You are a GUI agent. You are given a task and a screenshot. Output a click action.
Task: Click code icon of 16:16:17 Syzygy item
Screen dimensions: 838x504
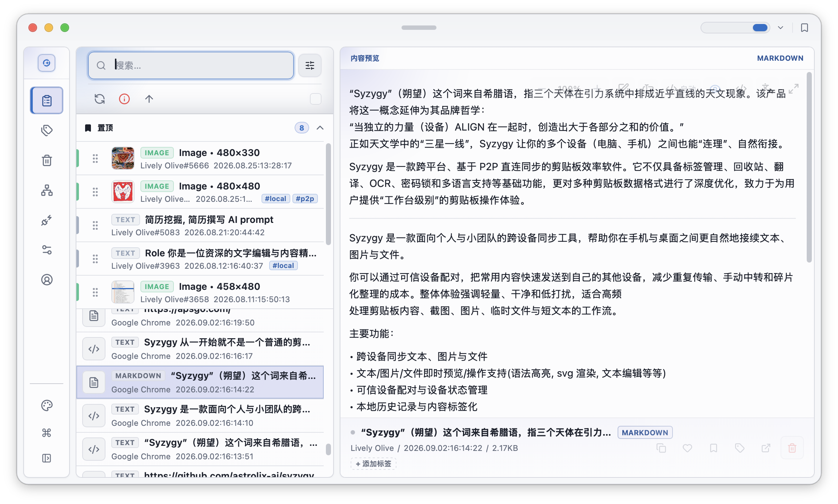(94, 349)
